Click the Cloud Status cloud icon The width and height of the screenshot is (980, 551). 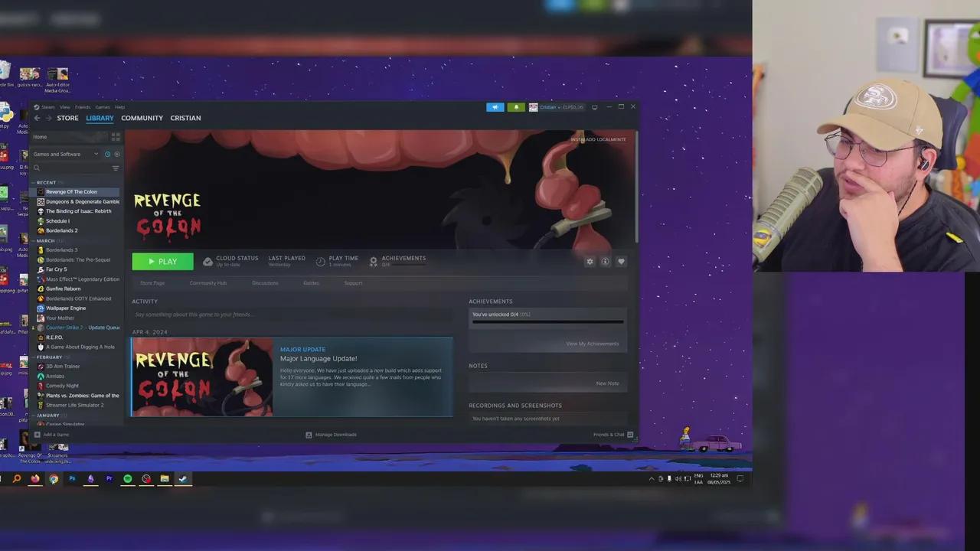click(x=207, y=262)
